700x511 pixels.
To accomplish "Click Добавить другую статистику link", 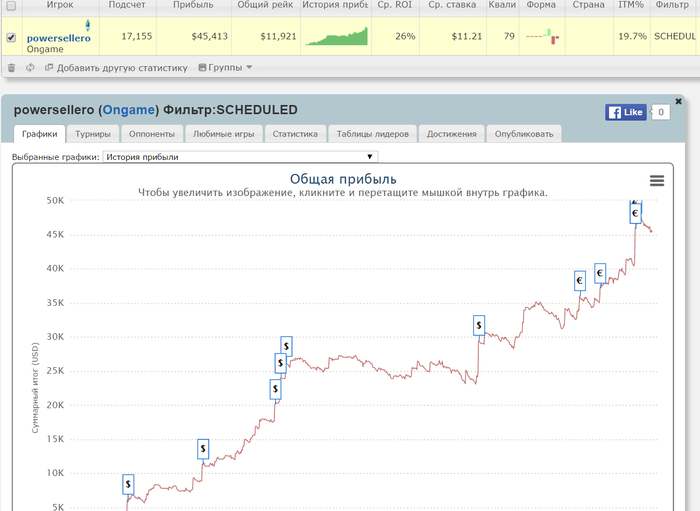I will pyautogui.click(x=116, y=68).
